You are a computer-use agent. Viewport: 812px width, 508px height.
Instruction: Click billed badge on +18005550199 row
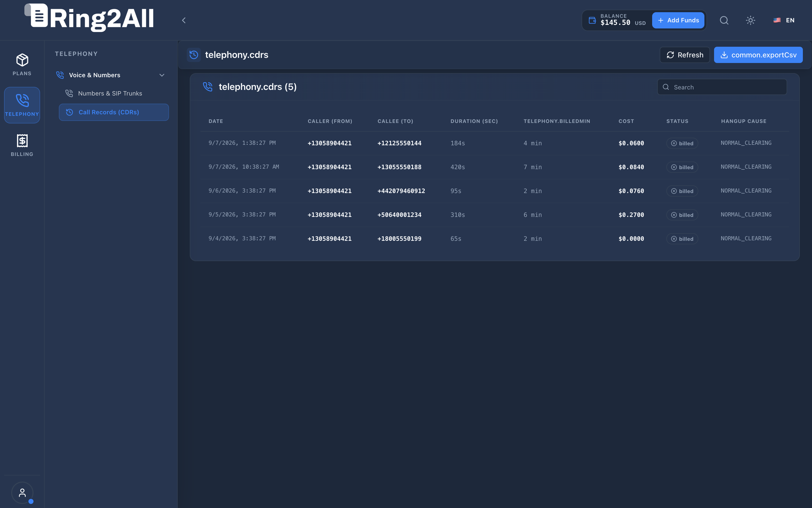tap(682, 239)
